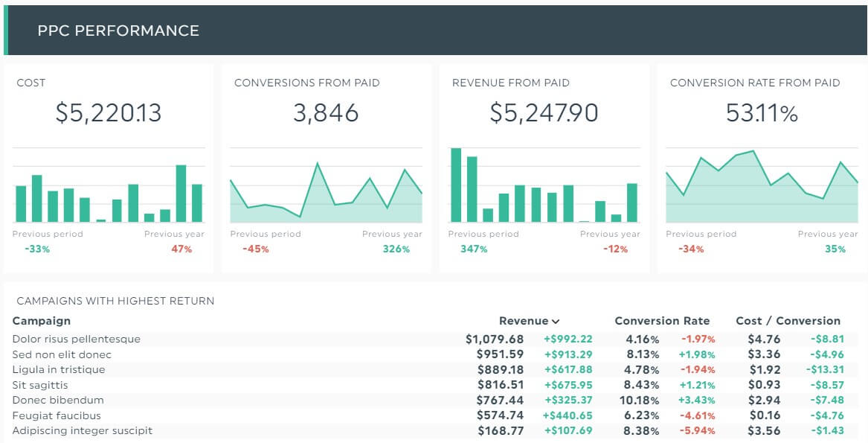Screen dimensions: 868x443
Task: Sort table by Cost / Conversion column
Action: [786, 321]
